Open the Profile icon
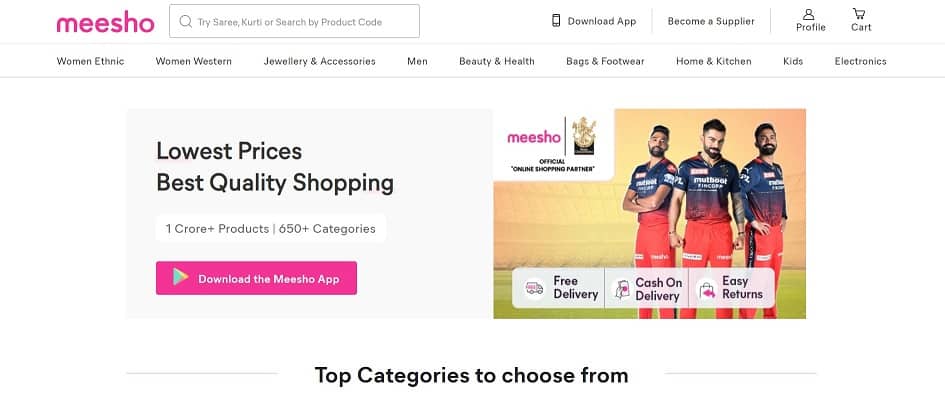 pos(810,15)
